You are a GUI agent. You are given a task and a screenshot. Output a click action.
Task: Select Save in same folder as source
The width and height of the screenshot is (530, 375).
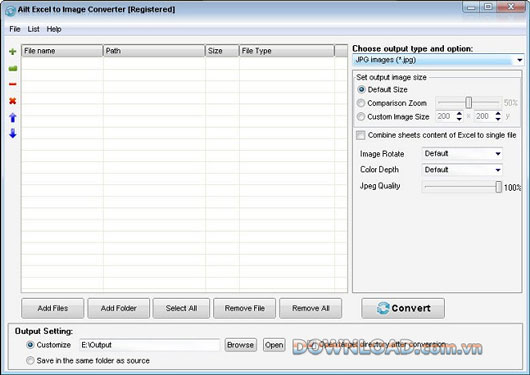coord(30,360)
